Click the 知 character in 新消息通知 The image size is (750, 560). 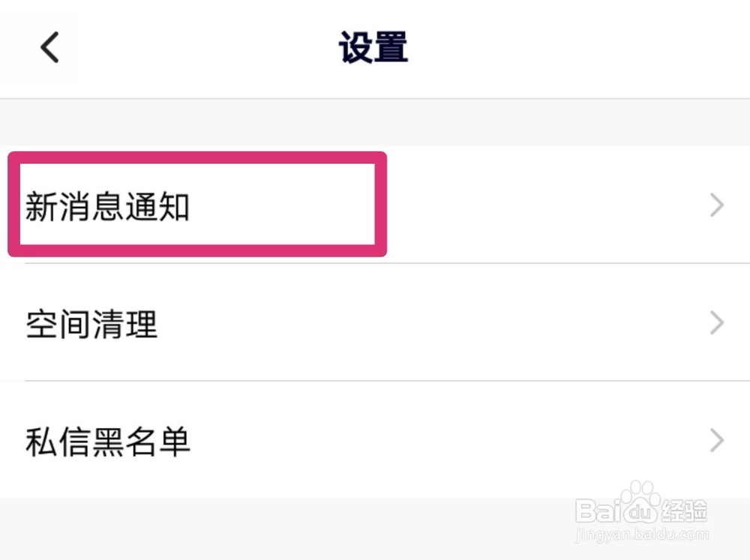tap(174, 207)
